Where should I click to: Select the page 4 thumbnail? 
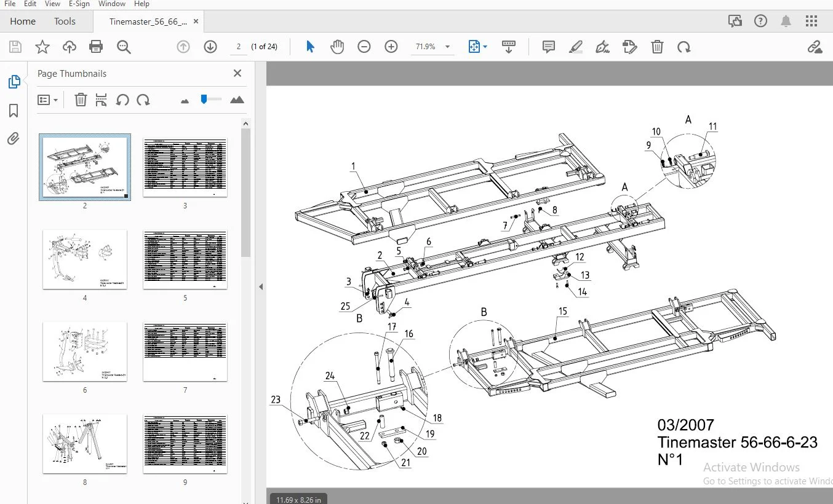pos(85,259)
